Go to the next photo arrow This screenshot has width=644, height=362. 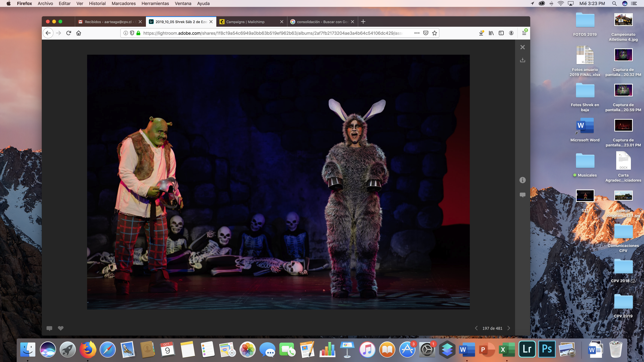point(509,328)
